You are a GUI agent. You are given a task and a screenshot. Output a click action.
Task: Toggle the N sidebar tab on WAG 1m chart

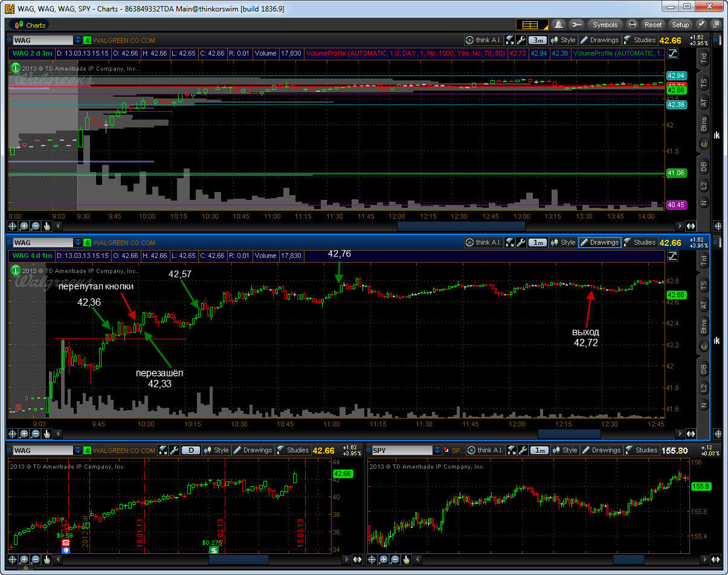click(704, 405)
